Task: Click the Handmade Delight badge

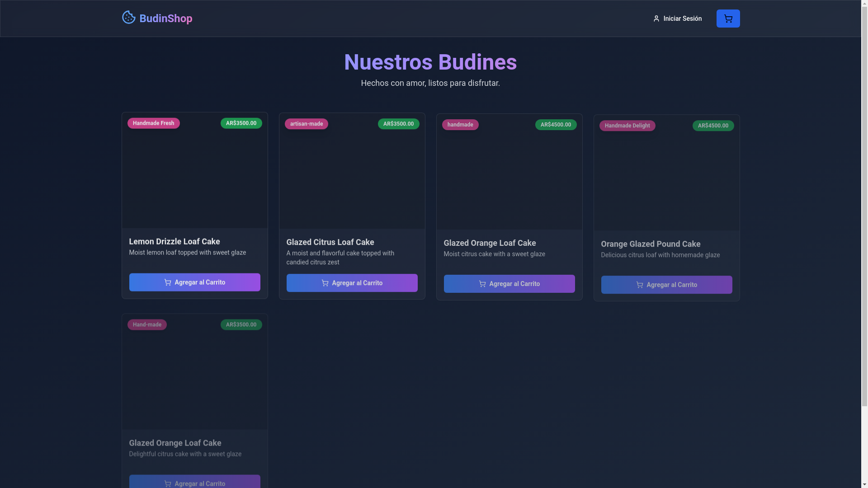Action: tap(627, 126)
